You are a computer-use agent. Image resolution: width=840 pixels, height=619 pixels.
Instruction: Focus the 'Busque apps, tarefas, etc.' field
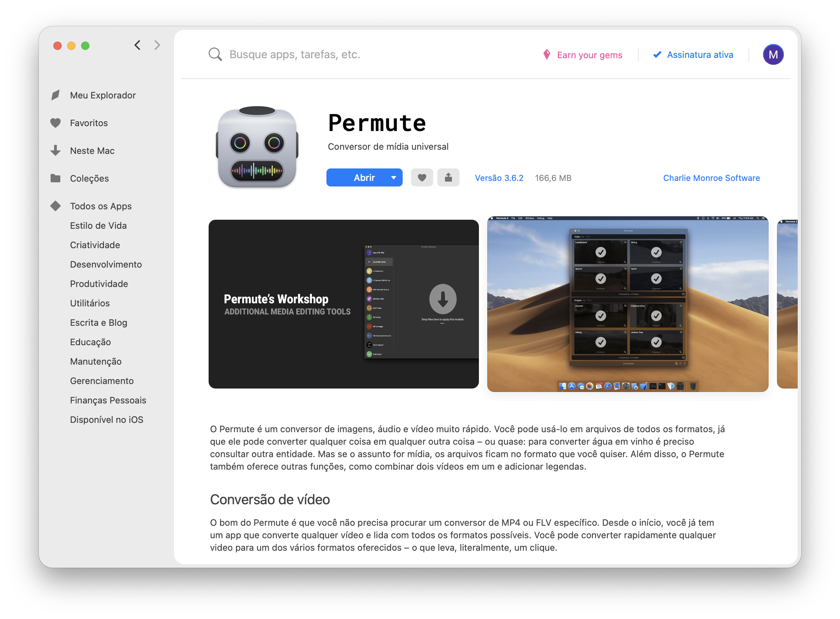pyautogui.click(x=295, y=54)
